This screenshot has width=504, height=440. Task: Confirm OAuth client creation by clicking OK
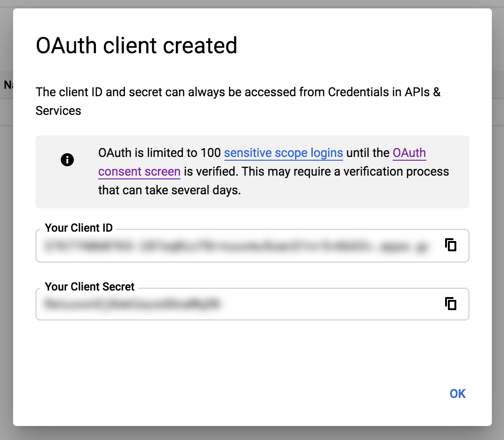coord(457,394)
